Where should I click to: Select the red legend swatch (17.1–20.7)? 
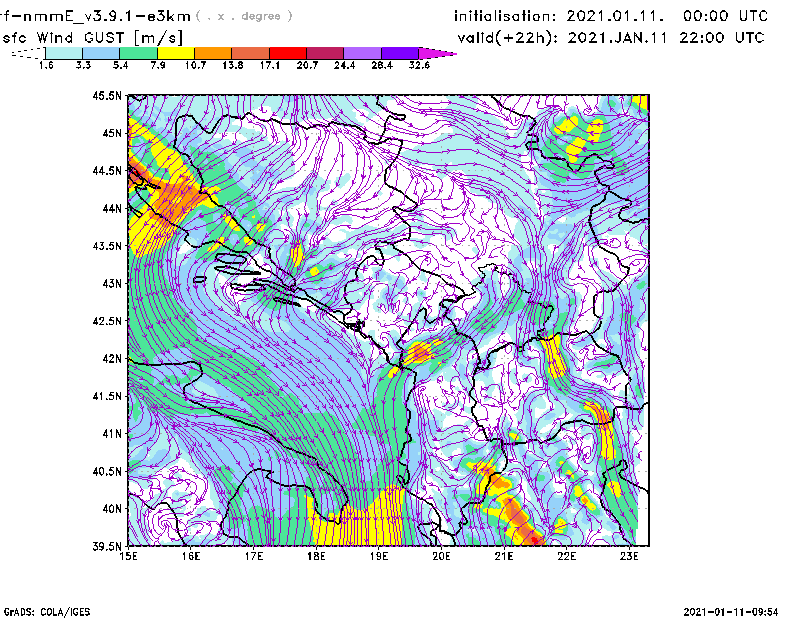[x=288, y=52]
